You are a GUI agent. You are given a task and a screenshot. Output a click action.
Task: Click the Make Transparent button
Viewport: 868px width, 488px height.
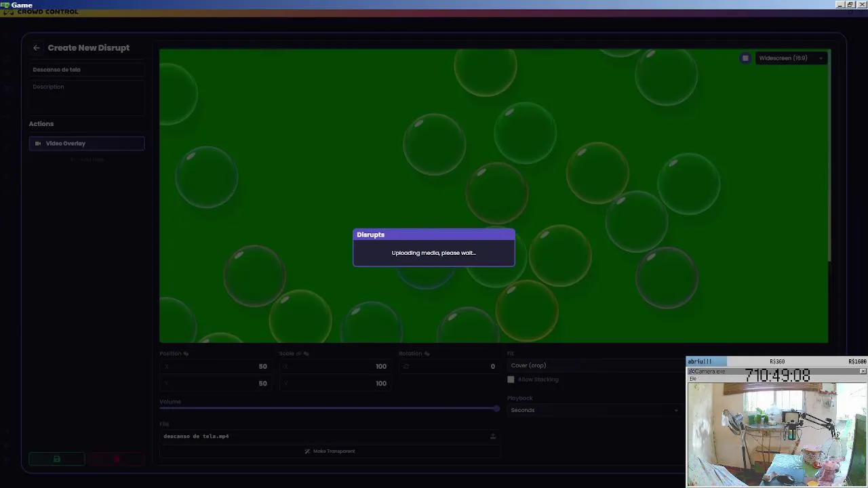click(x=330, y=451)
